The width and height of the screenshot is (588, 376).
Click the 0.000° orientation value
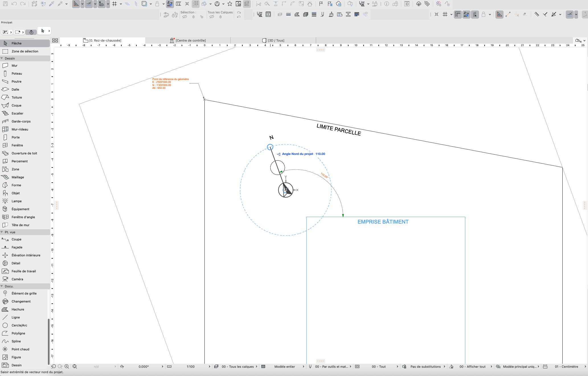coord(144,367)
